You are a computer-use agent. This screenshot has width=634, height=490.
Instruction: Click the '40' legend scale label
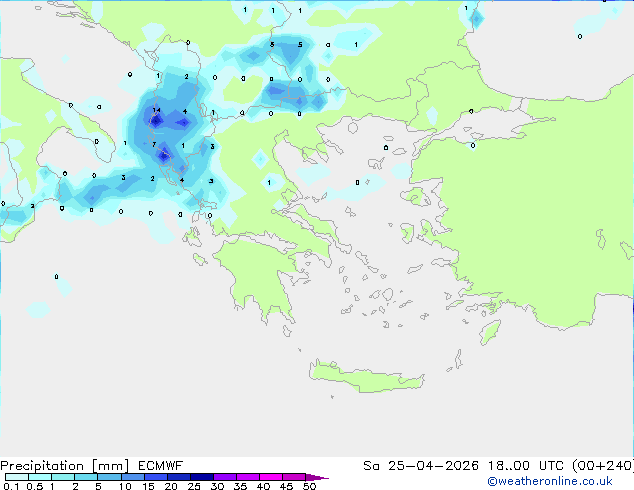click(263, 486)
